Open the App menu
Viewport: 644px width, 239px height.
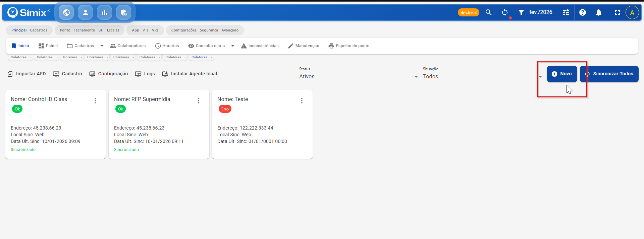click(x=136, y=30)
